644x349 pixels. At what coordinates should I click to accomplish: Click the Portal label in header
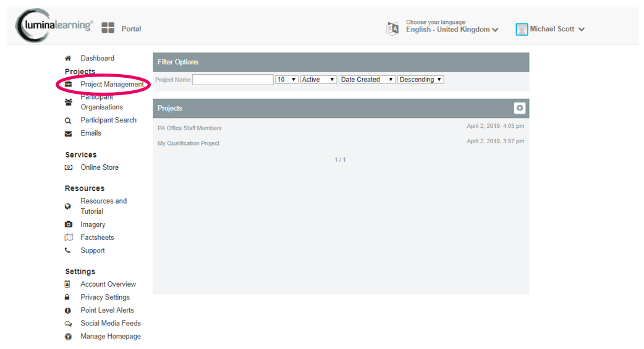click(x=131, y=29)
